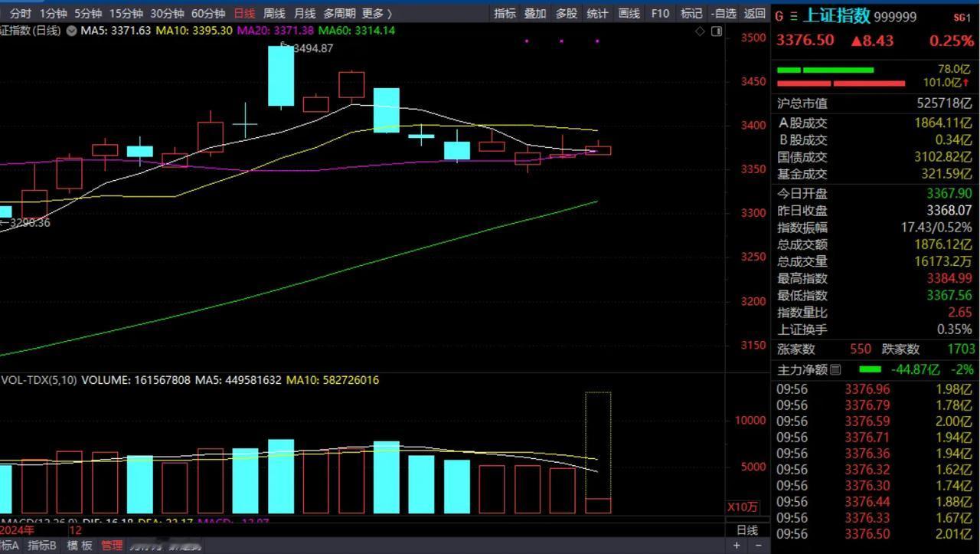This screenshot has width=980, height=554.
Task: Click the 多股 multi-stock button
Action: 567,13
